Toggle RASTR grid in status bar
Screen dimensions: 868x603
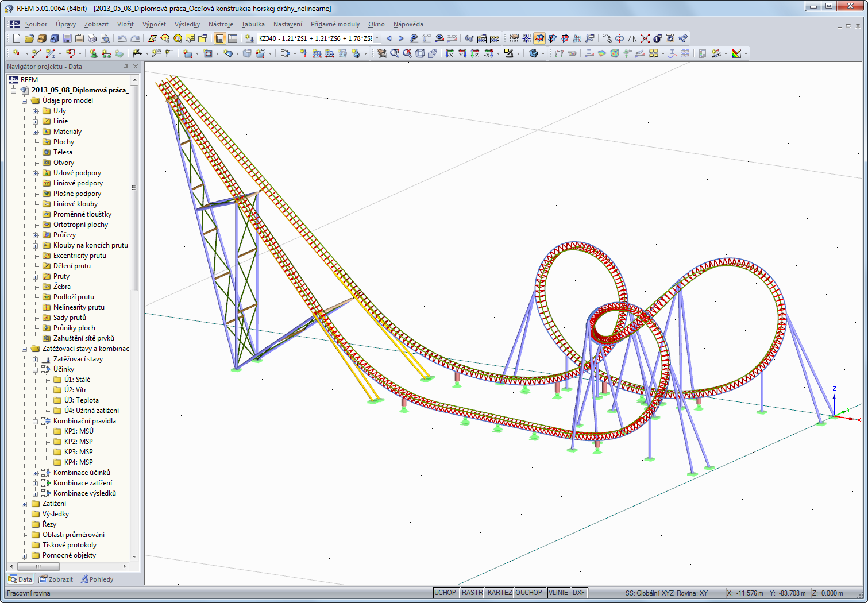click(x=472, y=593)
